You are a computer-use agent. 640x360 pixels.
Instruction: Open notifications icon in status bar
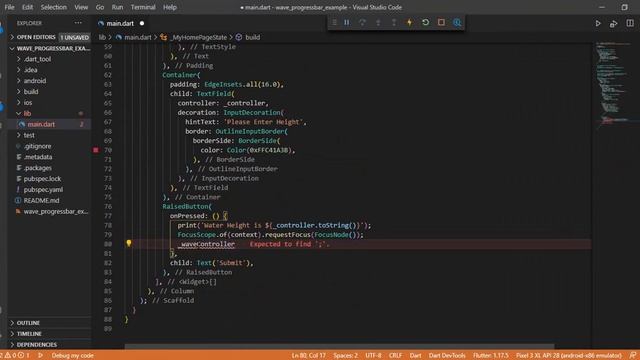point(632,356)
